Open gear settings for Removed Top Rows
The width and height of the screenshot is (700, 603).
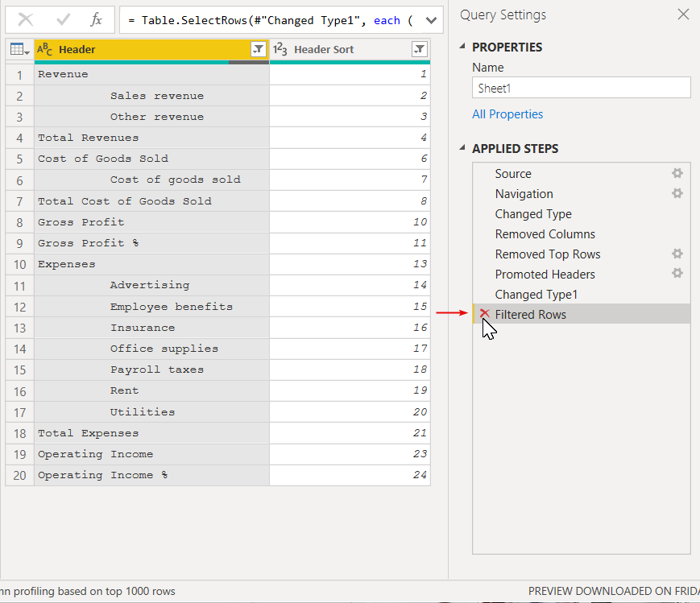pyautogui.click(x=677, y=254)
